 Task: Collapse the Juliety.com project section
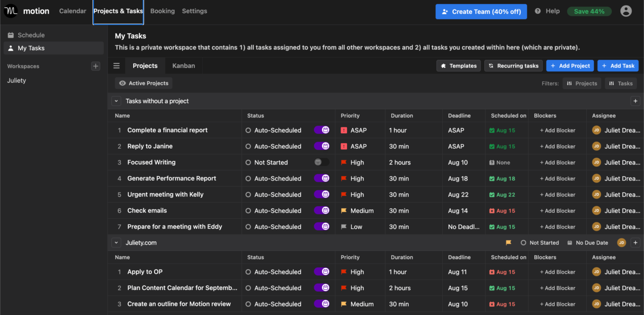pyautogui.click(x=116, y=243)
